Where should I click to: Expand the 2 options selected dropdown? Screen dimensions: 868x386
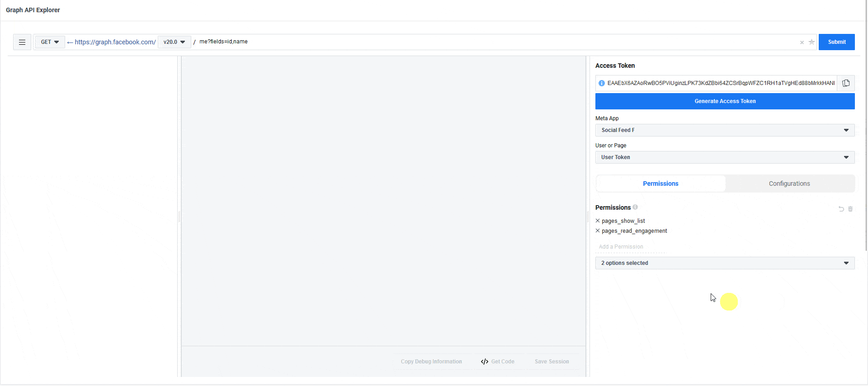(725, 263)
